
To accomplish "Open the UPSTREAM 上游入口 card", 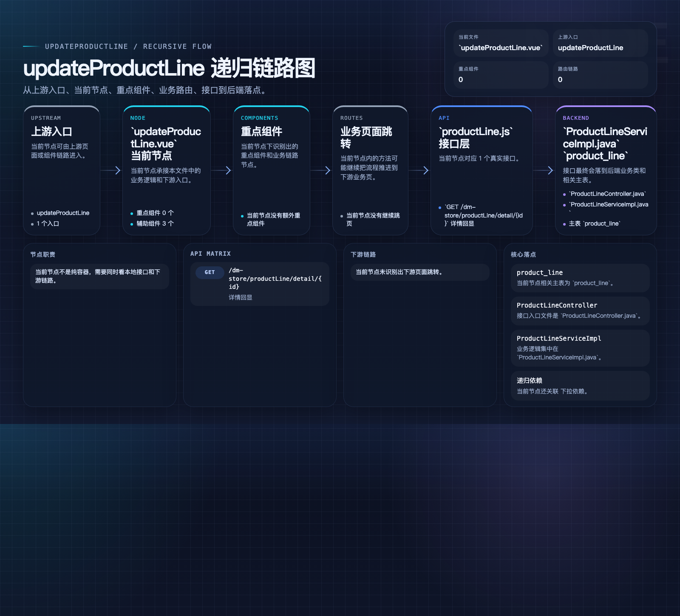I will coord(62,170).
